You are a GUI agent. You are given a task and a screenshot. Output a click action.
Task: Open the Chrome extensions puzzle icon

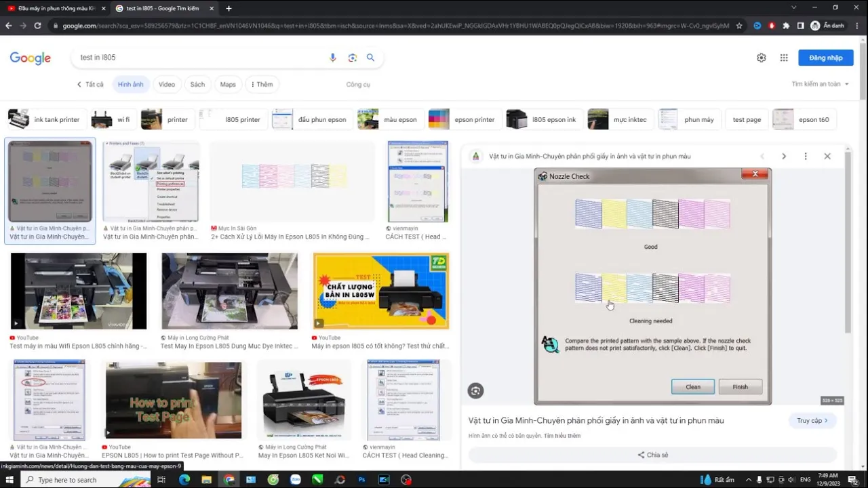pyautogui.click(x=786, y=26)
